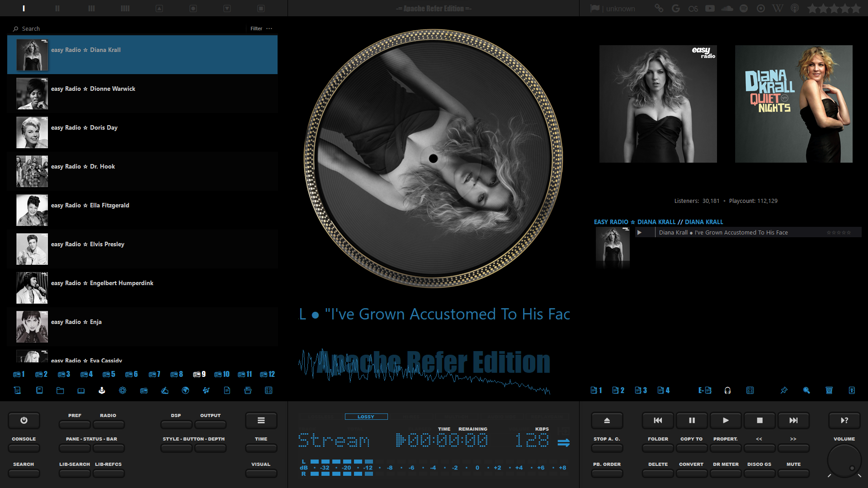Switch to layout tab with three bars
Screen dimensions: 868x488
[x=91, y=9]
